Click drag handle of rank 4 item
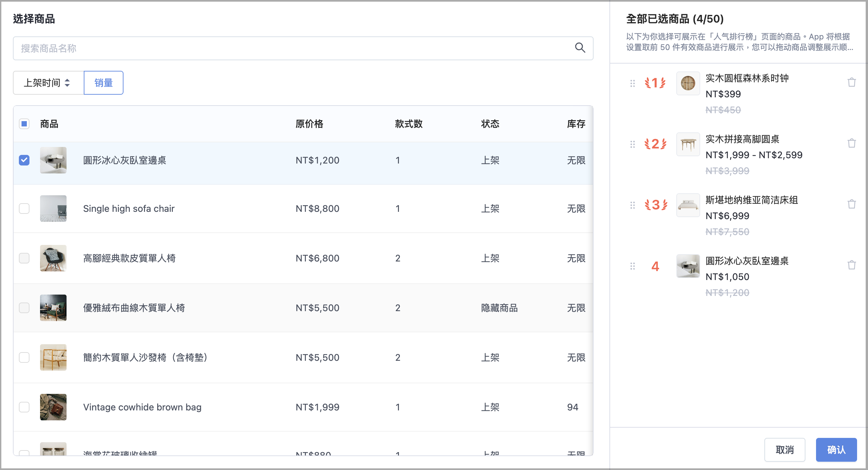This screenshot has width=868, height=470. point(633,266)
